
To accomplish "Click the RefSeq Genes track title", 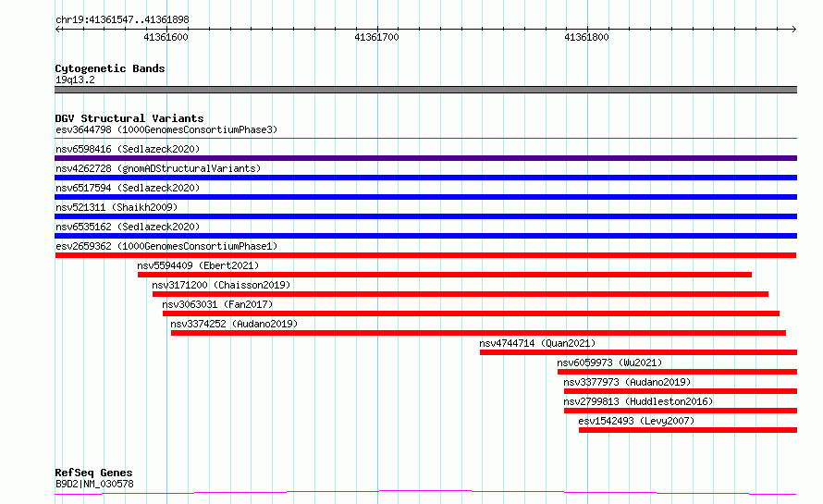I will coord(93,473).
